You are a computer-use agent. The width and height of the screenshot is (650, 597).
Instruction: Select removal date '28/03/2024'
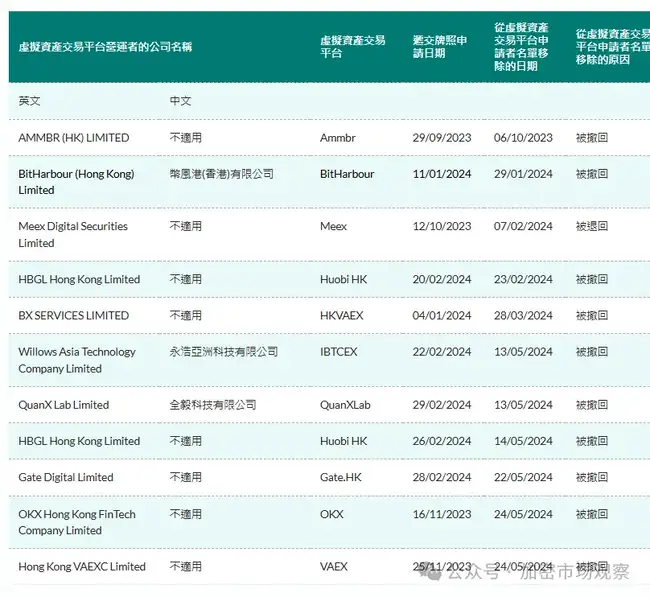point(523,315)
